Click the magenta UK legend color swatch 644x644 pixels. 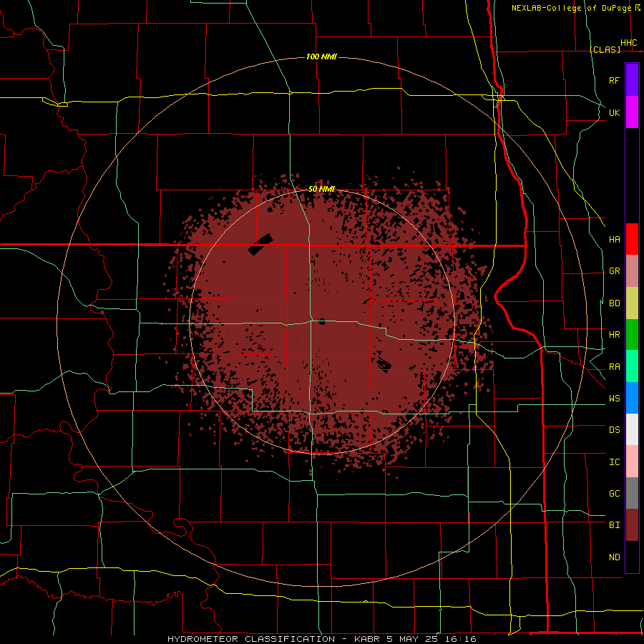[x=632, y=112]
